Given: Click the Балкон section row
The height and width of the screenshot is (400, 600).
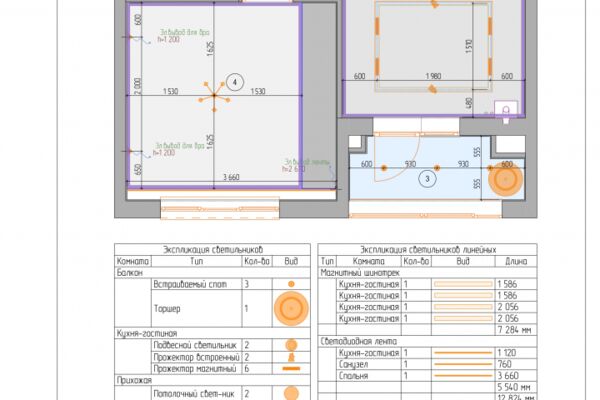Looking at the screenshot, I should click(x=212, y=273).
